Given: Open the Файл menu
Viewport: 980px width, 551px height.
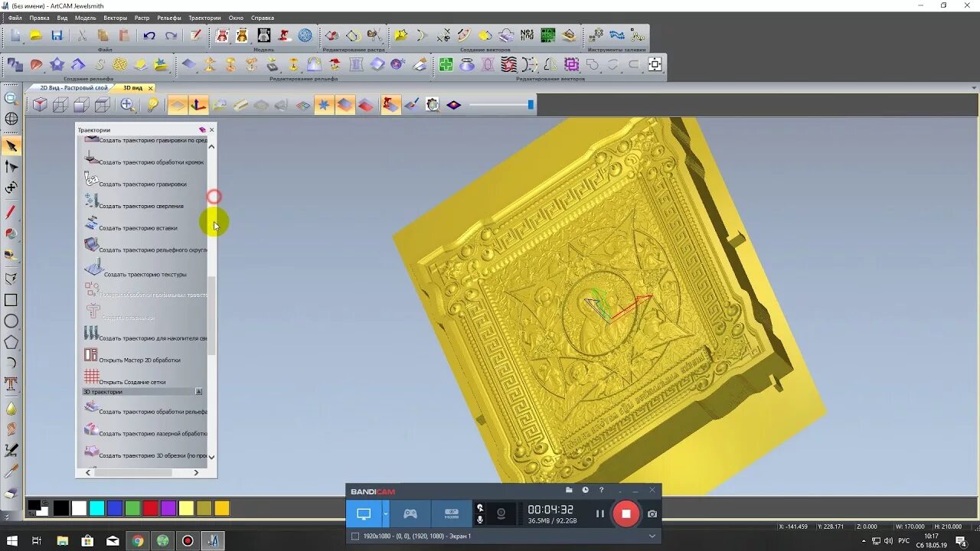Looking at the screenshot, I should [15, 18].
